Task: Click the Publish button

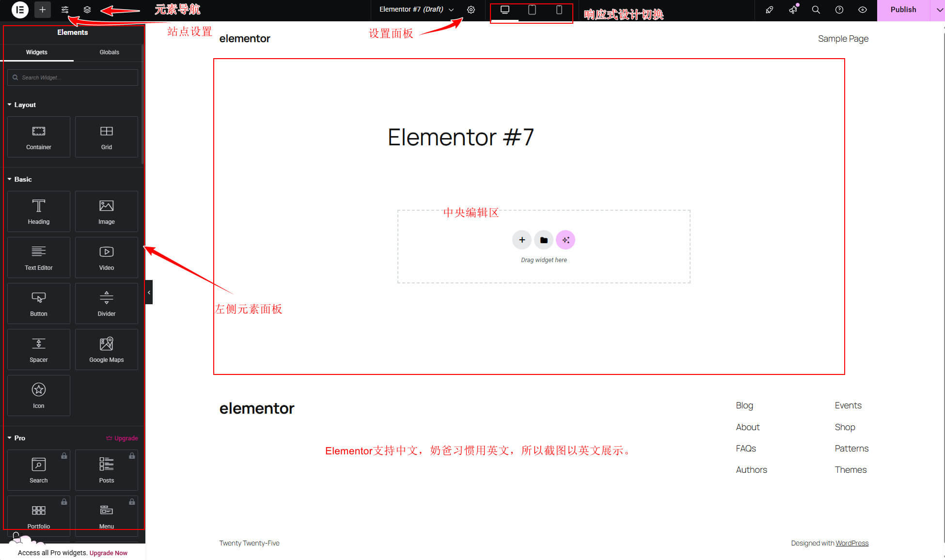Action: [903, 10]
